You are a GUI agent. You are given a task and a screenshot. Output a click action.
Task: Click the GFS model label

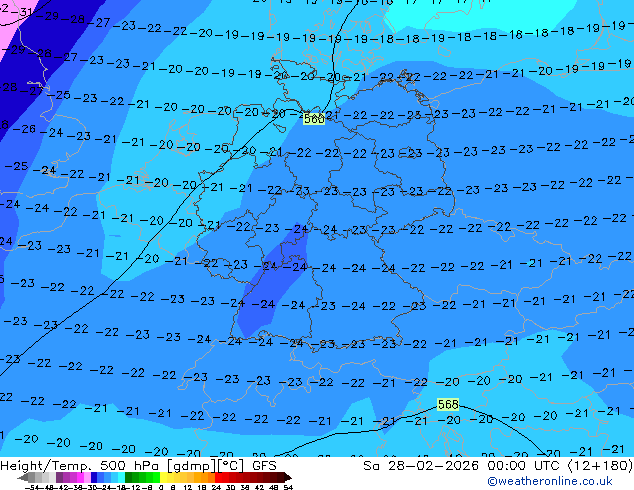click(264, 465)
